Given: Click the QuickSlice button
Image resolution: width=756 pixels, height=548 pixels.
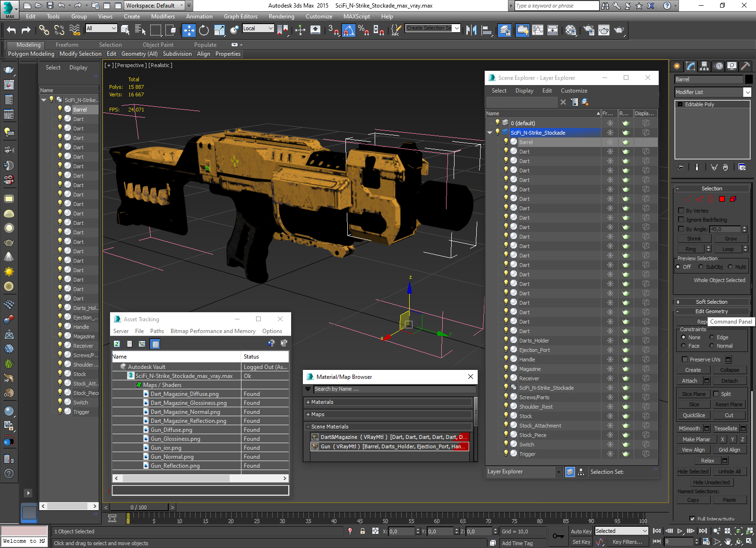Looking at the screenshot, I should [694, 415].
